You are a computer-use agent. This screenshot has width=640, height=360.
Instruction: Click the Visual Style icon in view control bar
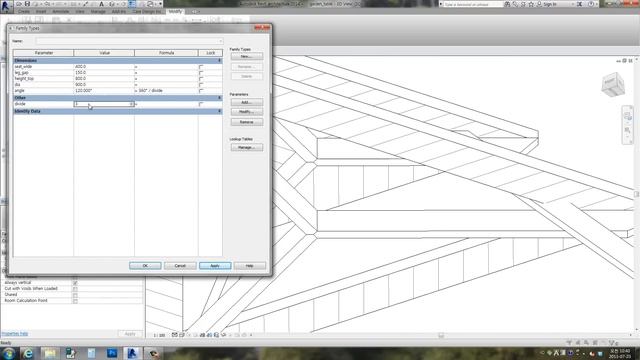point(182,335)
